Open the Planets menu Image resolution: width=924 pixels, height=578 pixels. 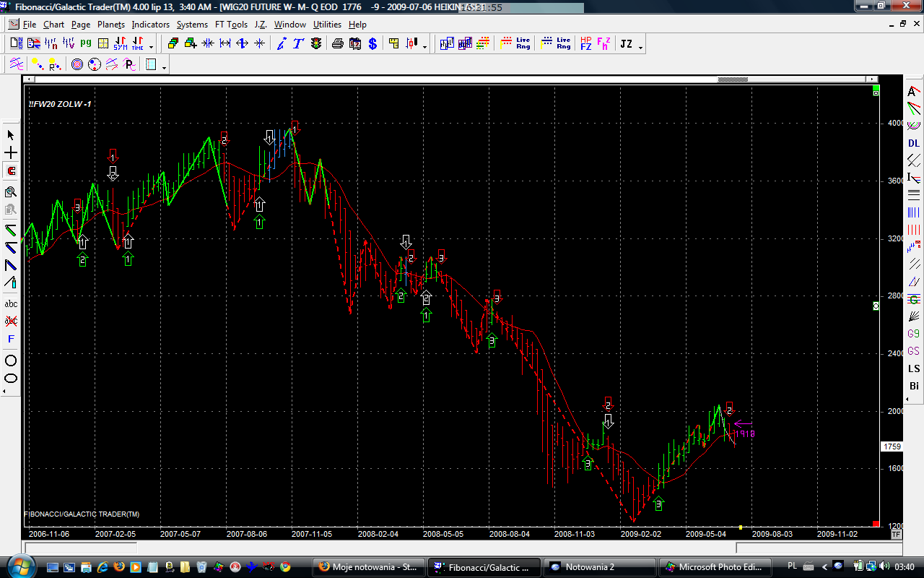pos(110,25)
